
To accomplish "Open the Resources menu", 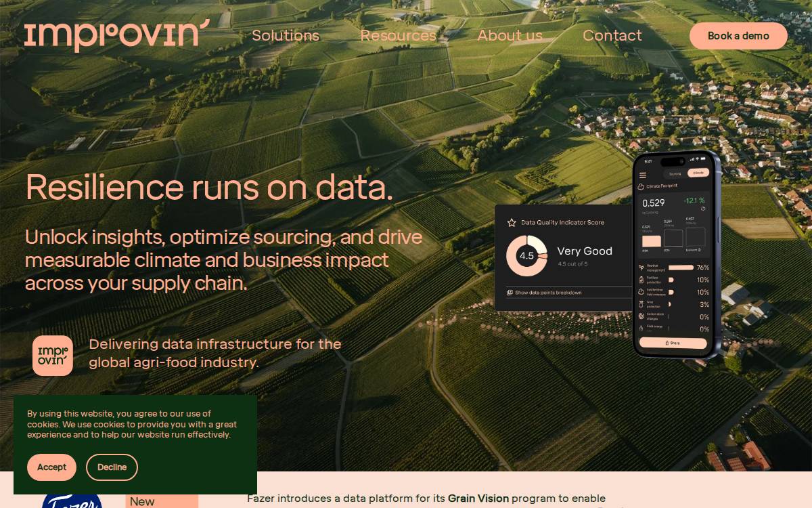I will pyautogui.click(x=398, y=35).
